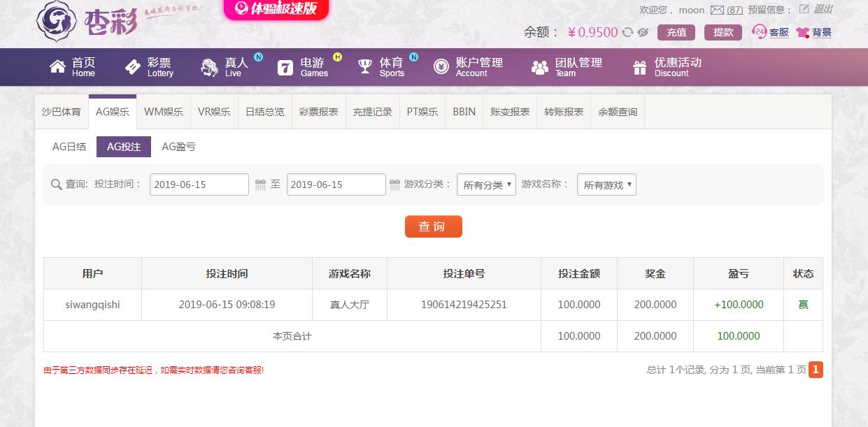Viewport: 868px width, 427px height.
Task: Switch to PT娱乐 tab
Action: pyautogui.click(x=422, y=112)
